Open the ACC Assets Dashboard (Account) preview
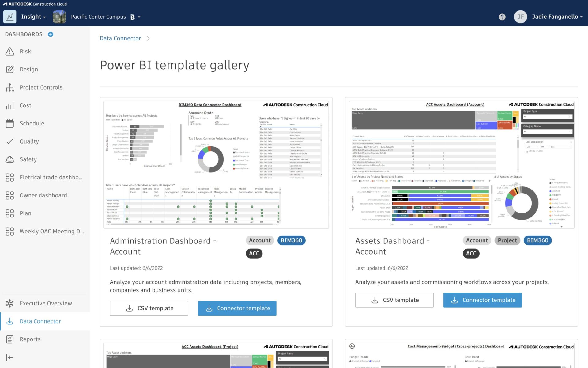588x368 pixels. click(x=462, y=165)
